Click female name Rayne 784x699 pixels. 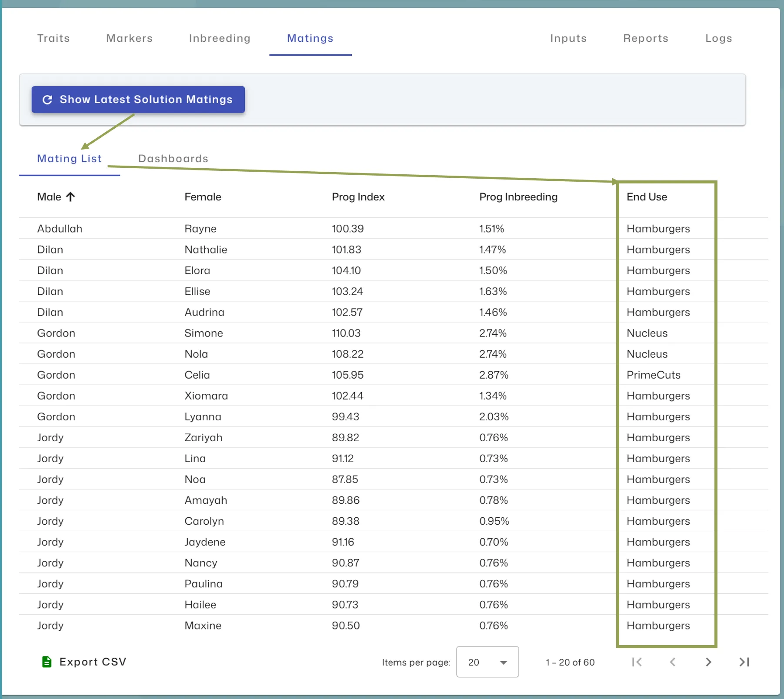[200, 229]
